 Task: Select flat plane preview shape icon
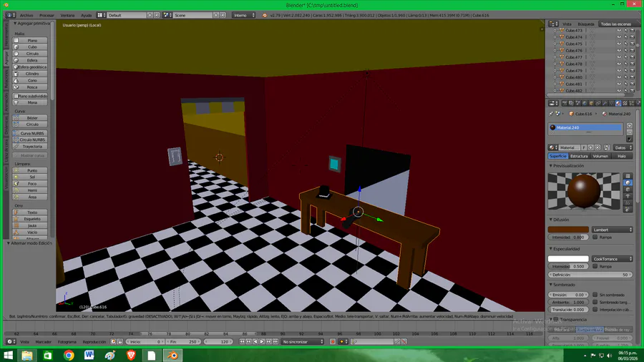pyautogui.click(x=628, y=176)
